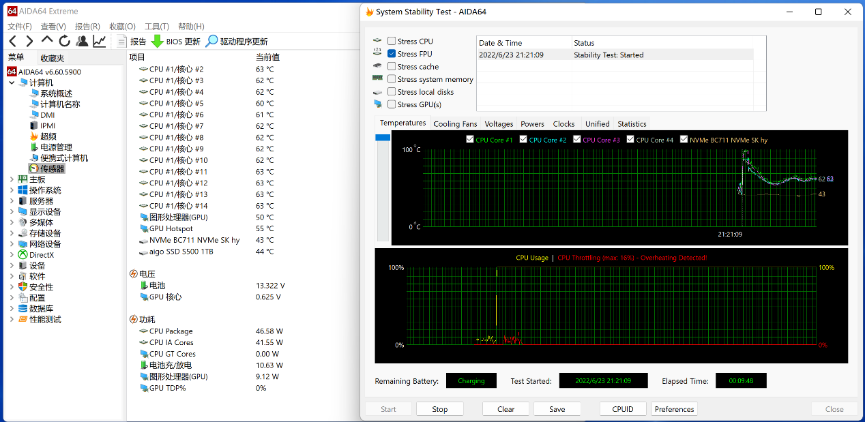Enable the Stress GPU(s) checkbox
This screenshot has height=422, width=865.
(391, 104)
